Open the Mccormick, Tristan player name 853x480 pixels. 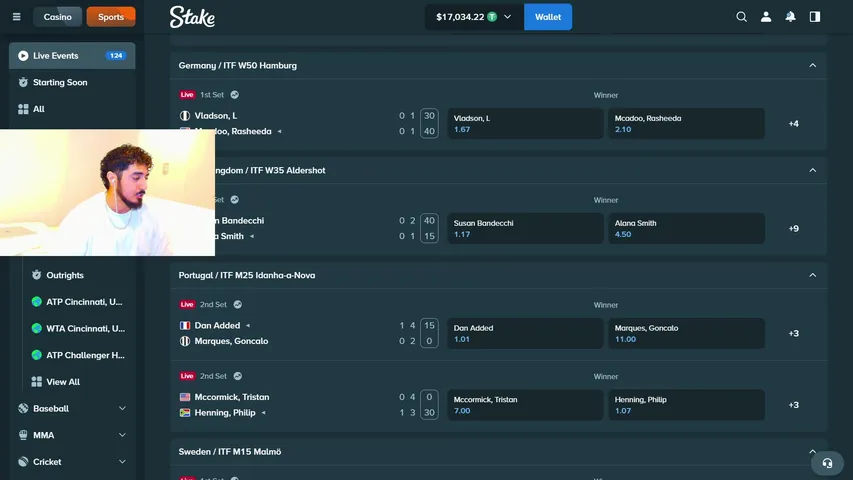tap(232, 397)
